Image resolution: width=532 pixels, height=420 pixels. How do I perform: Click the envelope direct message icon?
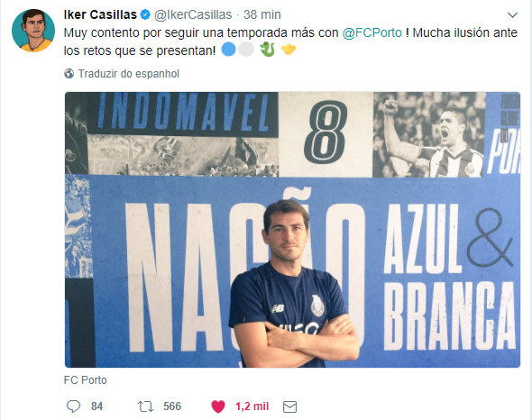tap(289, 406)
